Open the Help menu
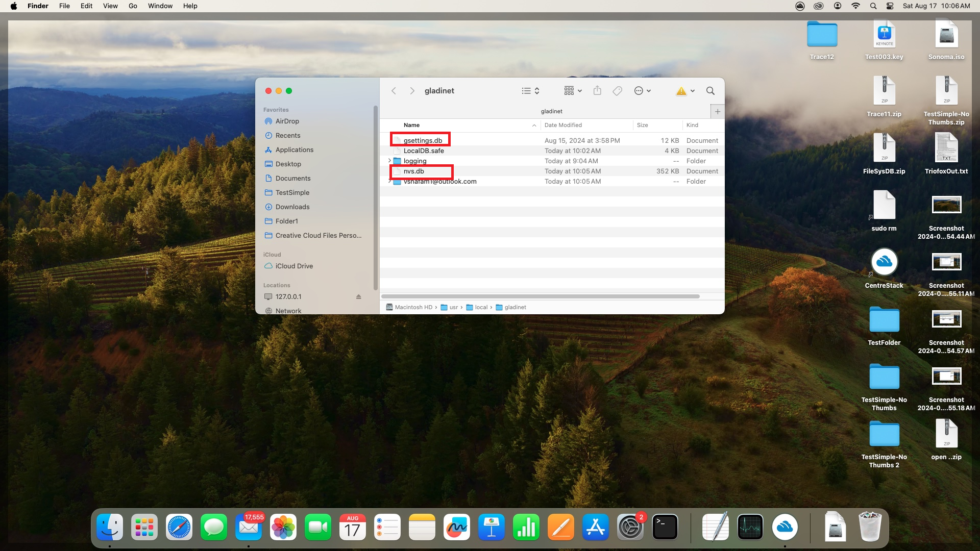 click(190, 6)
